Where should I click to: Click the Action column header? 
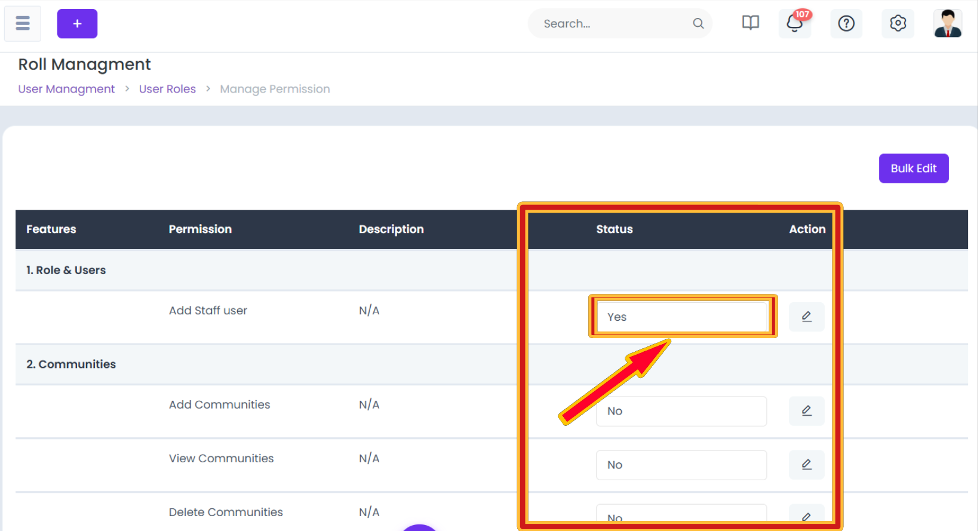click(807, 229)
